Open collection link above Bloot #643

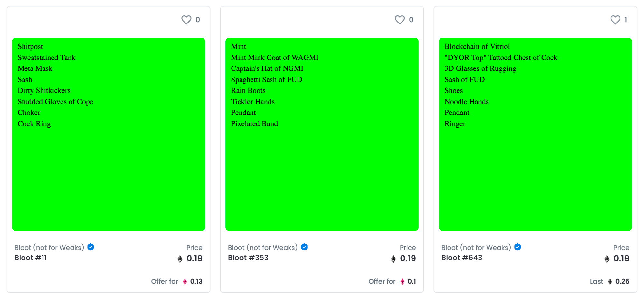(476, 248)
